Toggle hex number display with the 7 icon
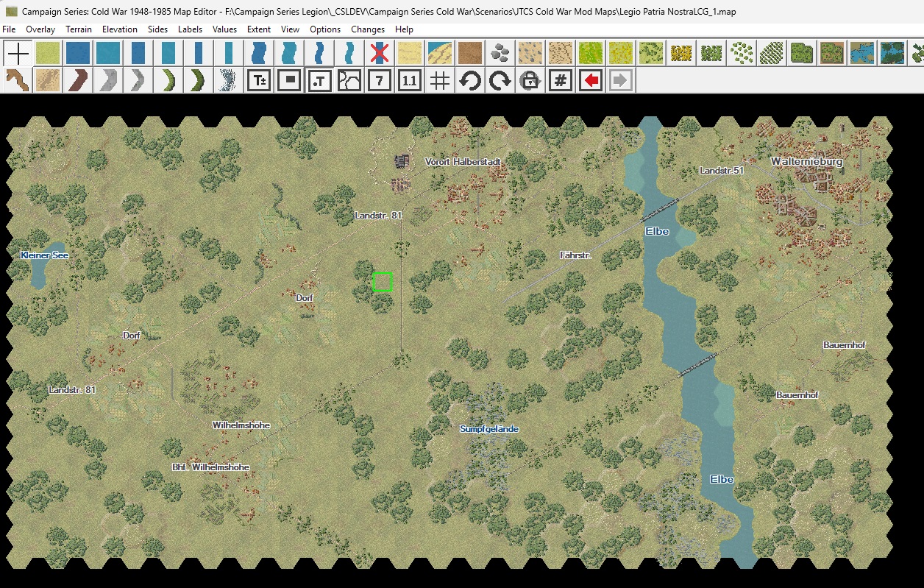The image size is (924, 588). [x=380, y=80]
